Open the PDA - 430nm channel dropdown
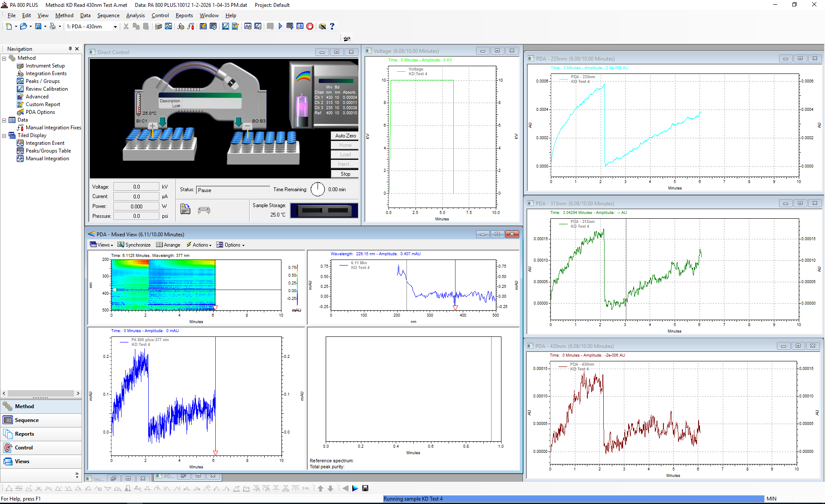 click(x=115, y=27)
